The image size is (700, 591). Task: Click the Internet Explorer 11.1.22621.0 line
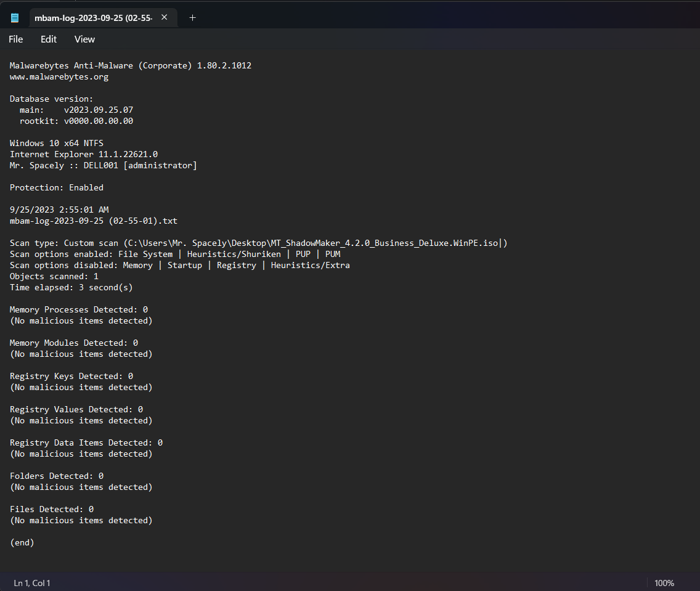(x=84, y=155)
